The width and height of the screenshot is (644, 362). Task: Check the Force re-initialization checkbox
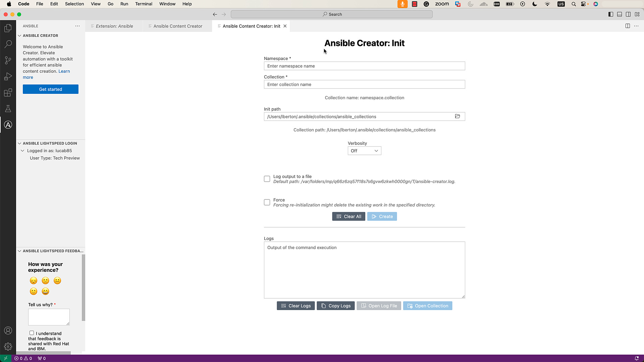coord(267,202)
